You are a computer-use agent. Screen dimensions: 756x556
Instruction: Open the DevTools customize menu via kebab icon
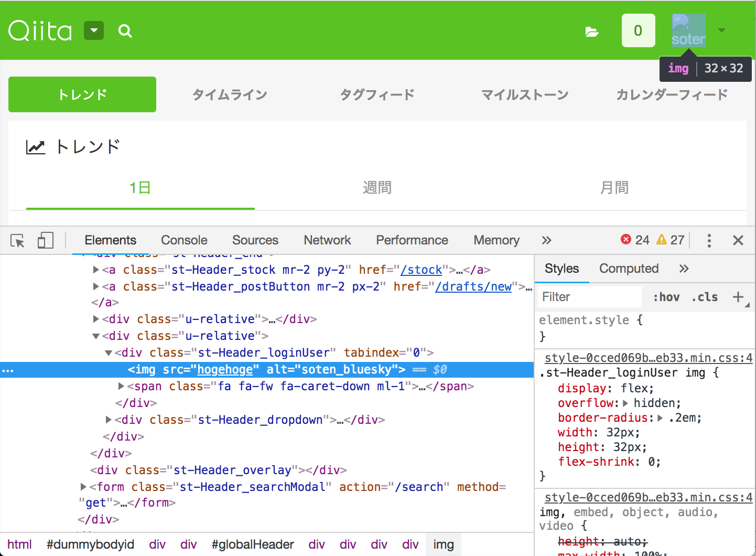pyautogui.click(x=709, y=240)
